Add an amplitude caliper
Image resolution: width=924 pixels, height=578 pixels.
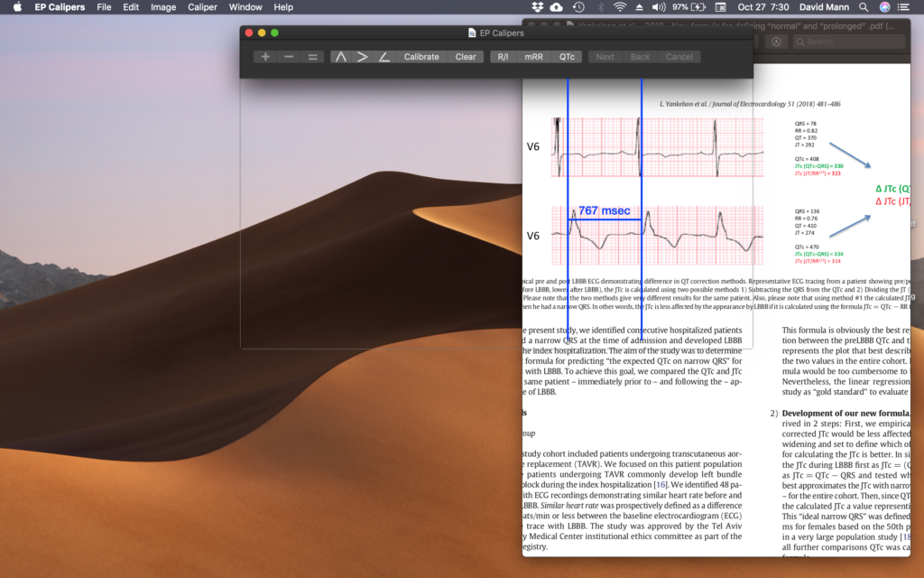click(x=363, y=57)
